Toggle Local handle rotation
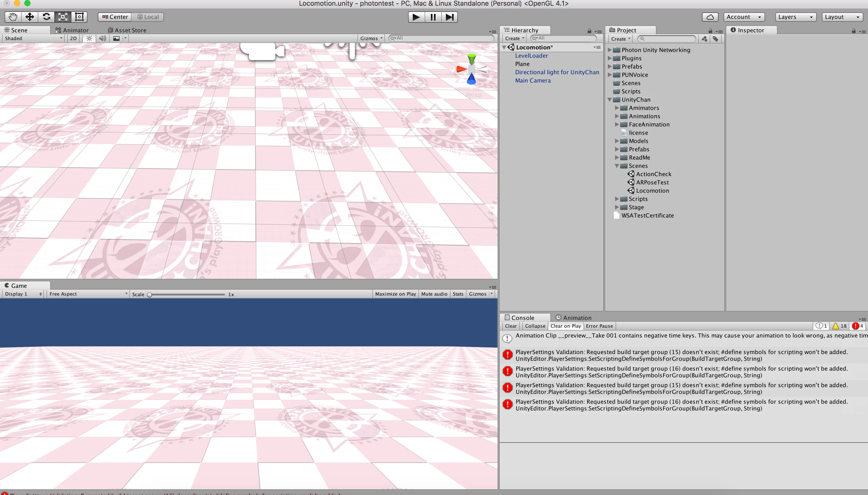Screen dimensions: 868x495 [x=148, y=17]
